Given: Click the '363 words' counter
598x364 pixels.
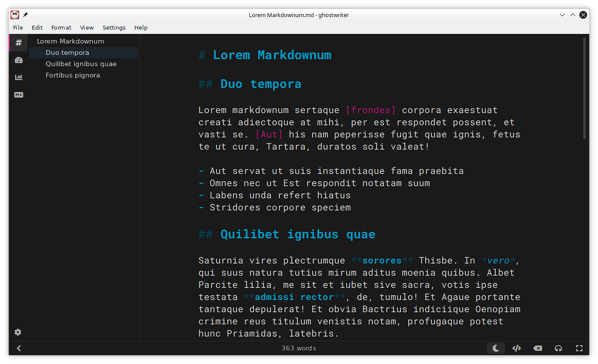Looking at the screenshot, I should point(299,348).
